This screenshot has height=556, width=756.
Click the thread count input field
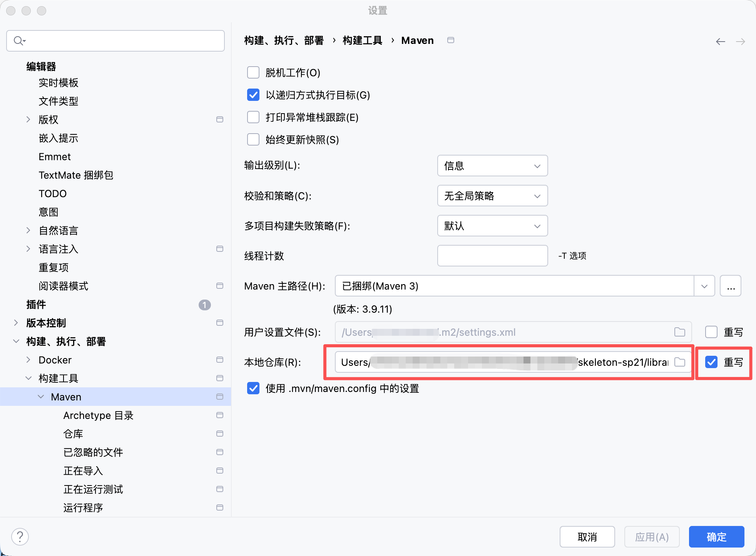pyautogui.click(x=492, y=256)
